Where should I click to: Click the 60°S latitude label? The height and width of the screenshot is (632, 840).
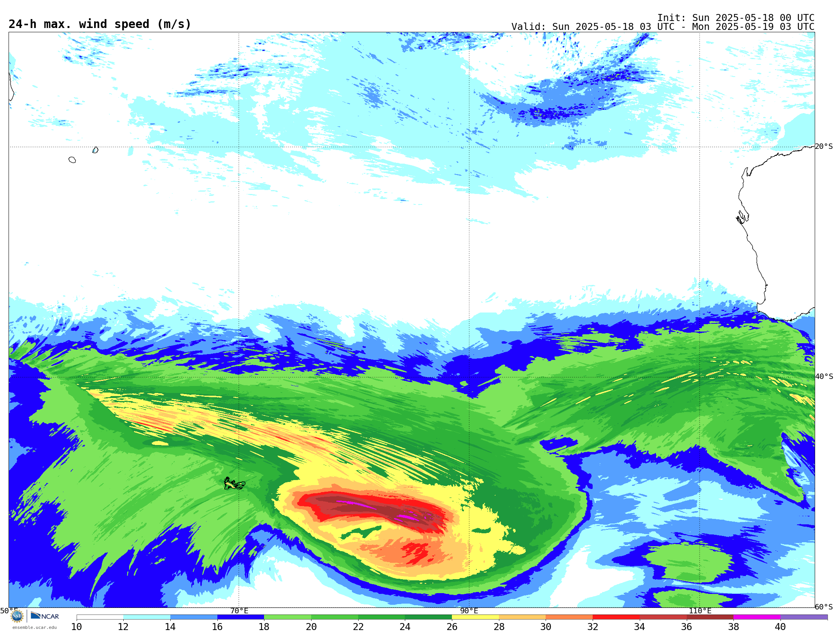(824, 607)
